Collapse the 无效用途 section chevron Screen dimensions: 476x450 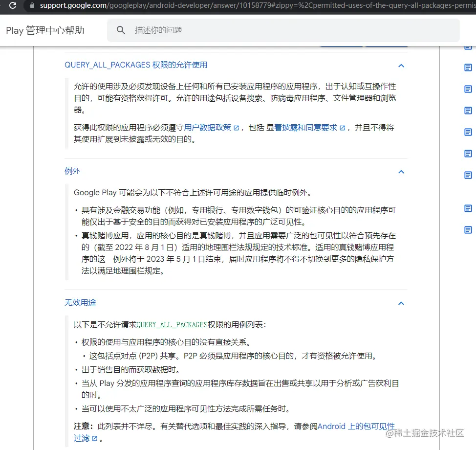[x=401, y=303]
